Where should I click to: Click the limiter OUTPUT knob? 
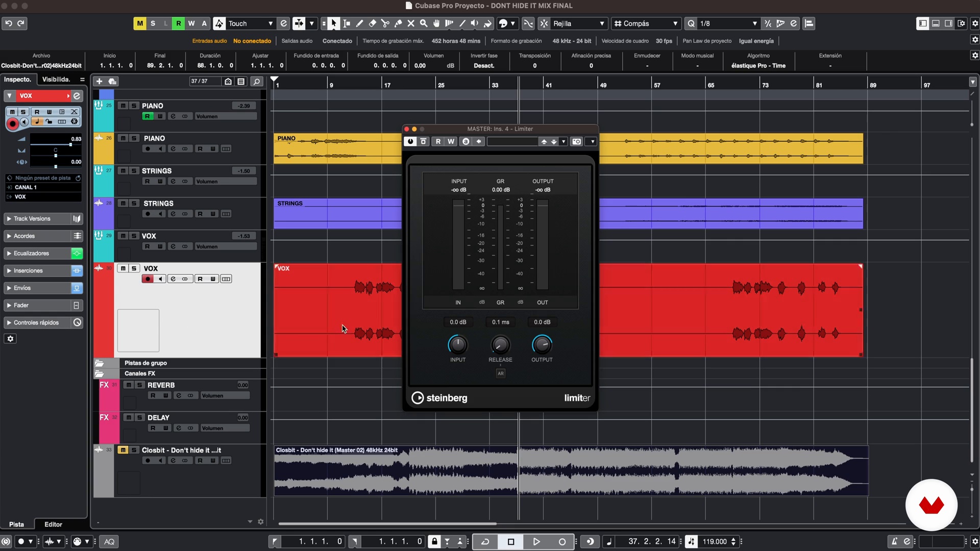(x=542, y=345)
